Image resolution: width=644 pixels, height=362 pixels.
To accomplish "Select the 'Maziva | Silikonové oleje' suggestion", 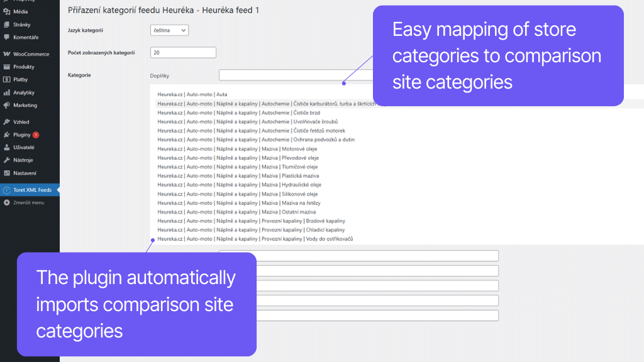I will click(x=237, y=194).
